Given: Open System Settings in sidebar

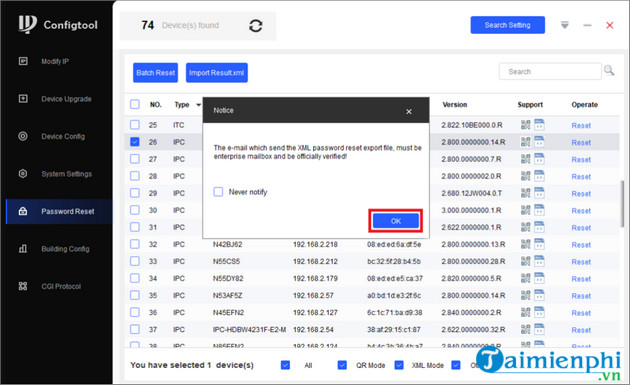Looking at the screenshot, I should (x=67, y=174).
